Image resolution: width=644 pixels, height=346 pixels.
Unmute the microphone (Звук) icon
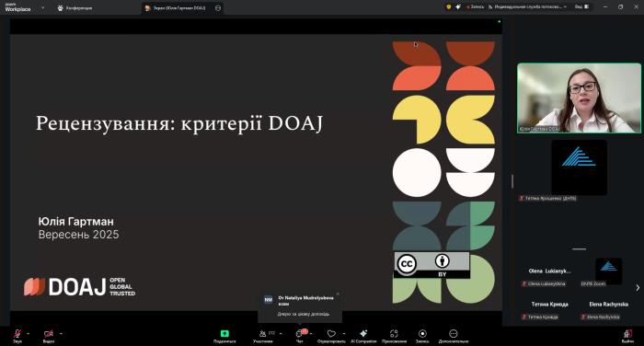[17, 333]
